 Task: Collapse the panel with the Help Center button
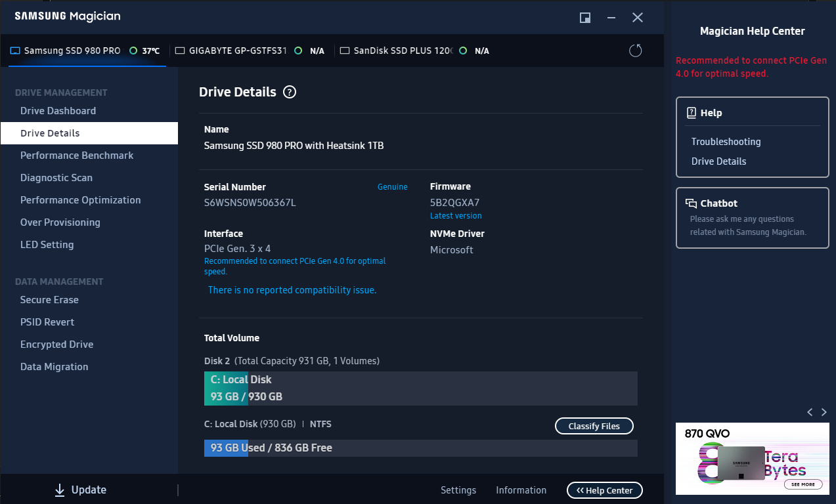coord(604,490)
